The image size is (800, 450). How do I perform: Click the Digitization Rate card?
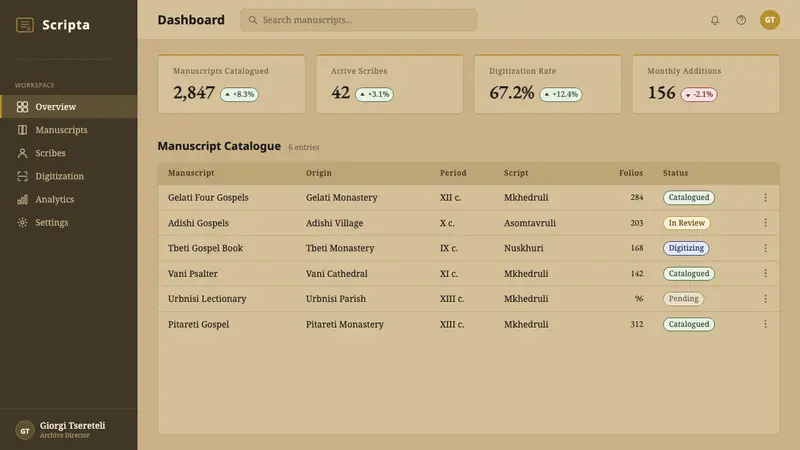click(x=548, y=84)
